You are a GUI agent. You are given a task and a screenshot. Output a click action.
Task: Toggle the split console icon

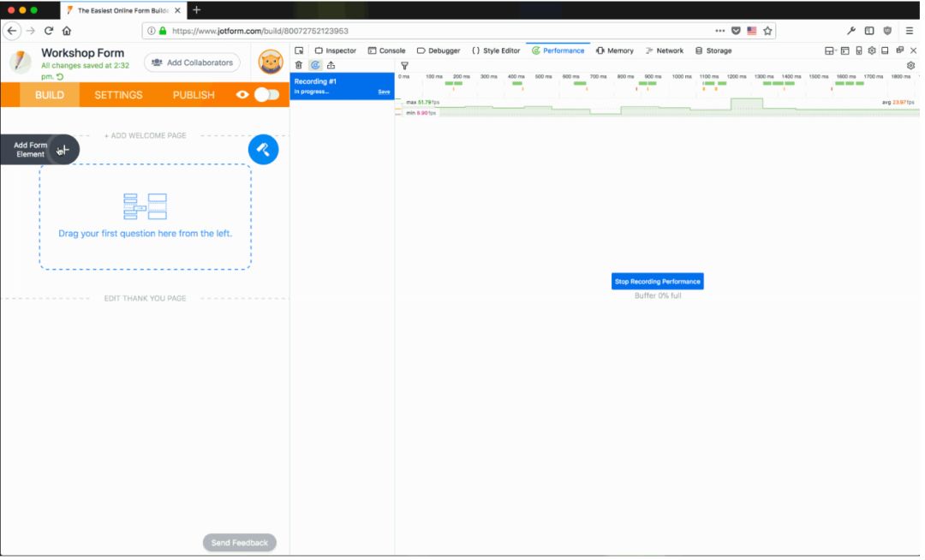click(x=844, y=51)
